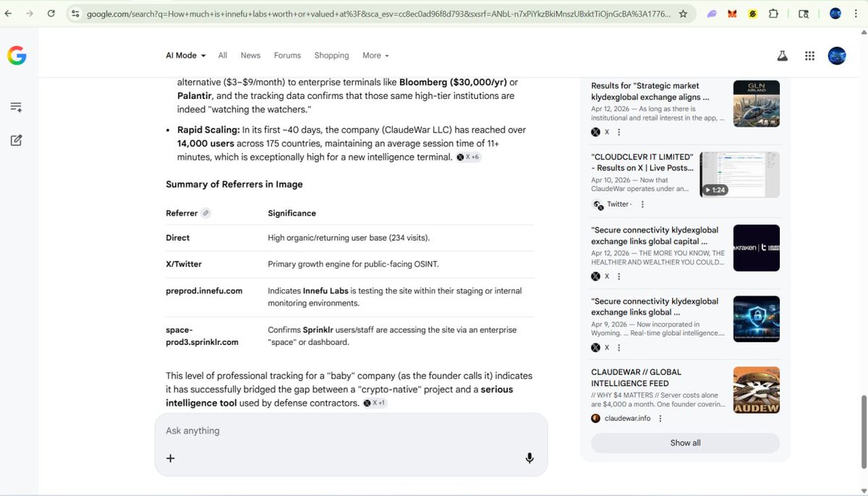Open more options for CLOUDCLEVR Twitter result
Screen dimensions: 868x496
point(642,205)
